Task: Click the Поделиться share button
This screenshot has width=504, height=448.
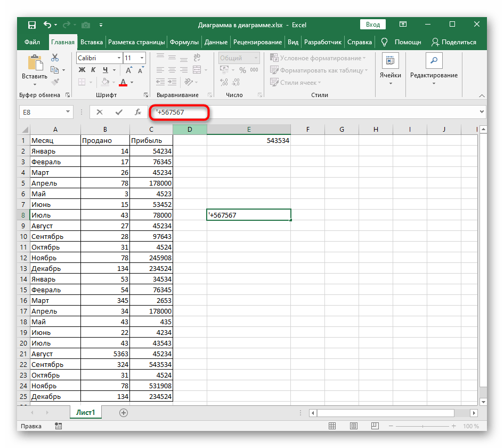Action: point(453,42)
